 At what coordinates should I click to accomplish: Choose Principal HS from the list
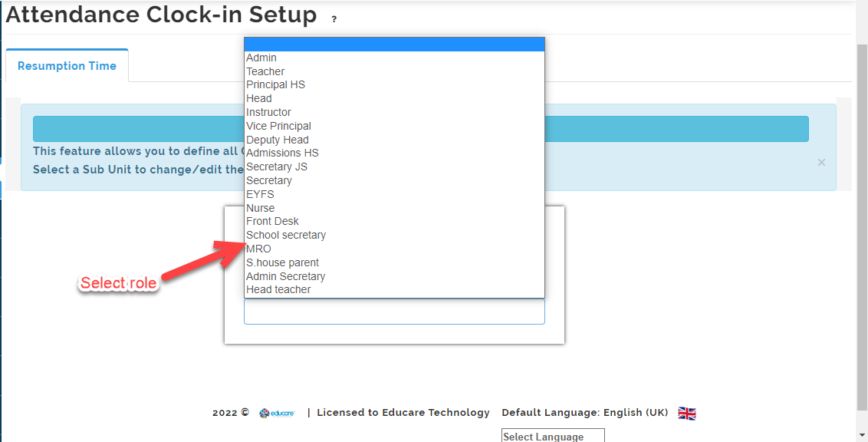coord(394,84)
